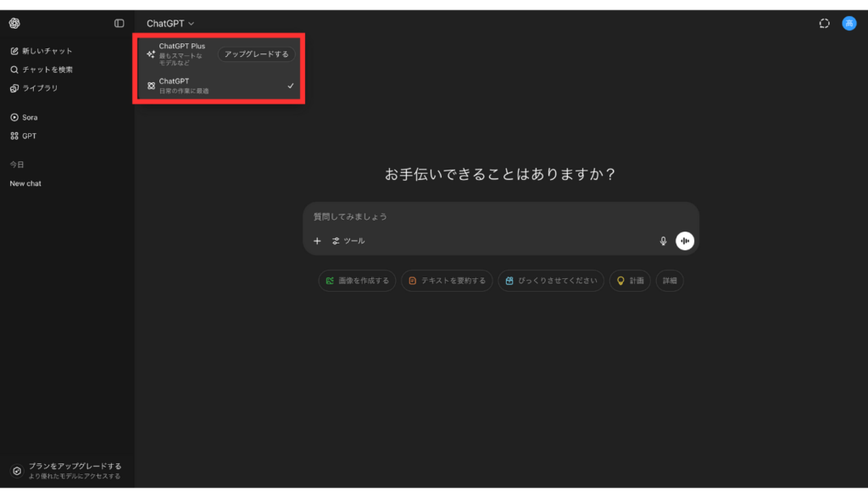
Task: Click the magnifier icon beside チャットを検索
Action: tap(14, 70)
